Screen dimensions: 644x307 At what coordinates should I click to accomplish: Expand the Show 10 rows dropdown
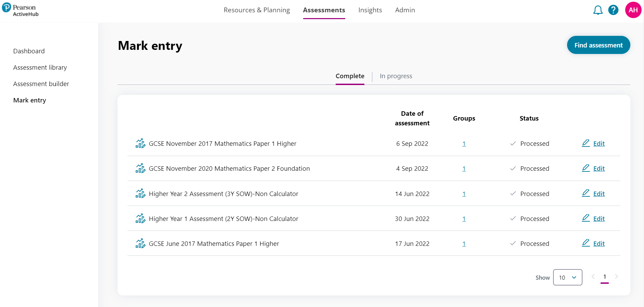pyautogui.click(x=567, y=277)
